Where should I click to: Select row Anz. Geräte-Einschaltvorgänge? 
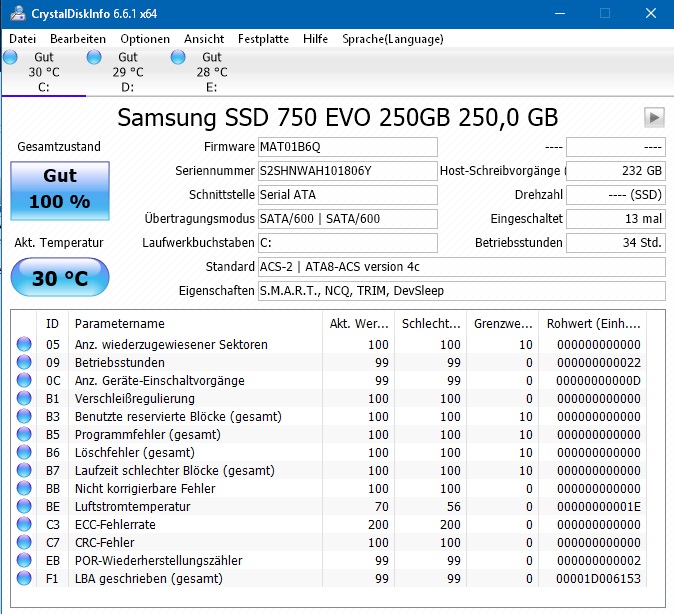point(329,381)
